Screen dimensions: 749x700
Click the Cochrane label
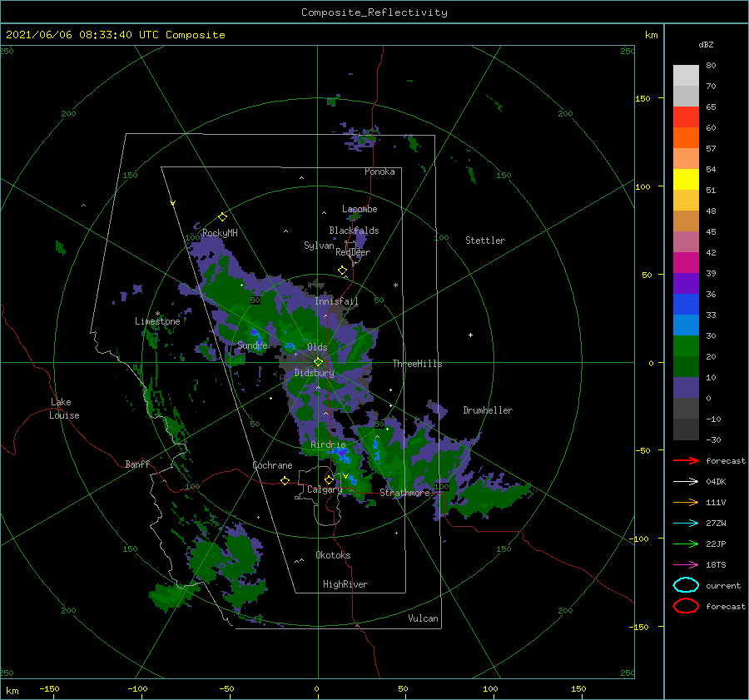click(272, 465)
